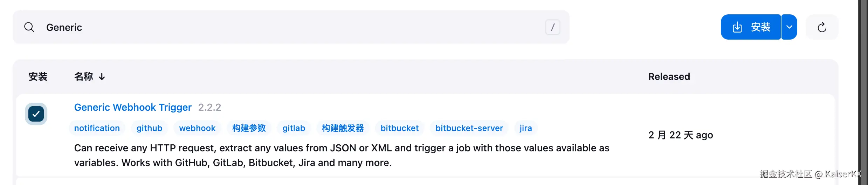The width and height of the screenshot is (868, 185).
Task: Open the bitbucket tag
Action: click(399, 128)
